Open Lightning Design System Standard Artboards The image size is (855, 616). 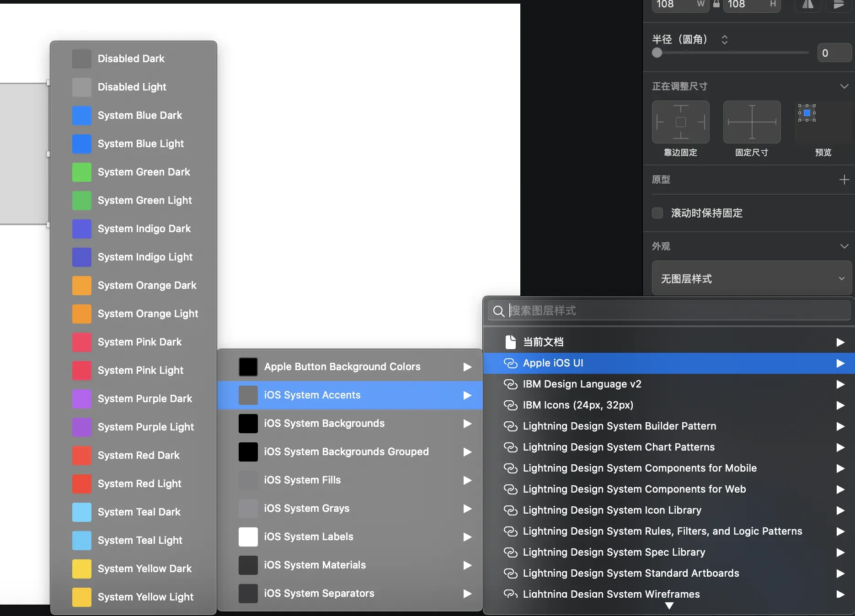[669, 574]
